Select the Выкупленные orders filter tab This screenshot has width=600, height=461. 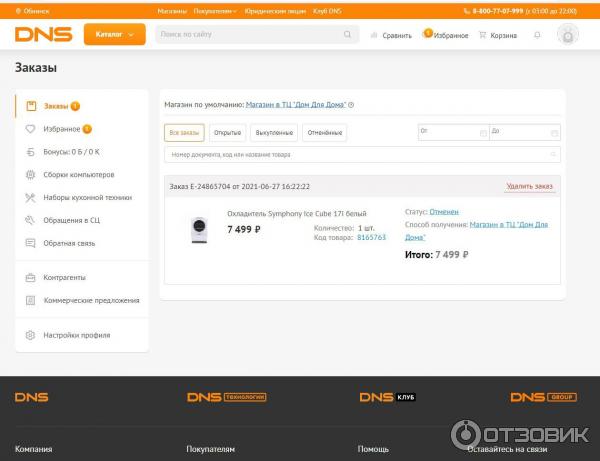tap(274, 132)
